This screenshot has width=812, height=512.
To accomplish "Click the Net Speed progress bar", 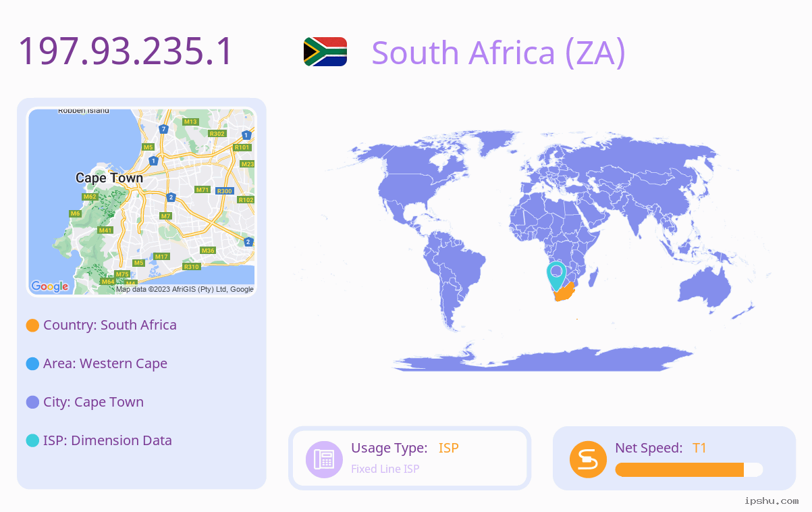I will pyautogui.click(x=689, y=469).
